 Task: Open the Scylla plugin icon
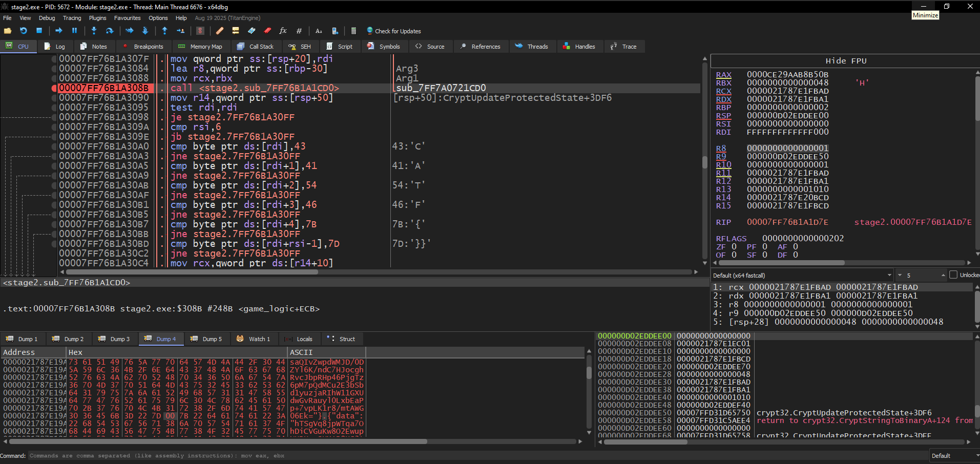pyautogui.click(x=200, y=31)
